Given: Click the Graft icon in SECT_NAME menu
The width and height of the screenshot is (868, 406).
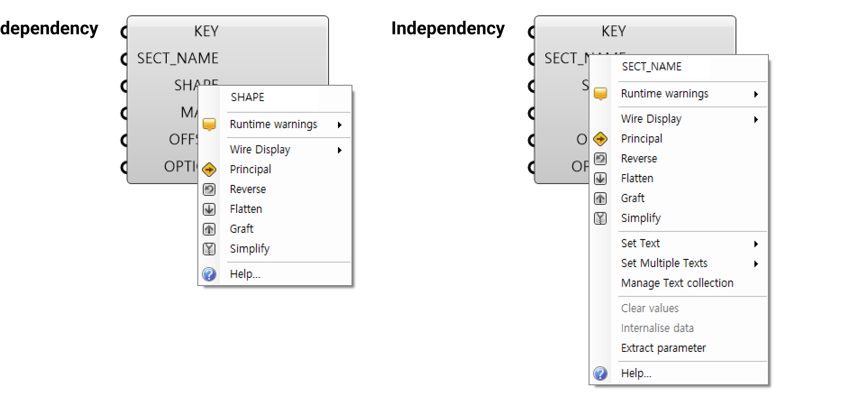Looking at the screenshot, I should (x=600, y=198).
